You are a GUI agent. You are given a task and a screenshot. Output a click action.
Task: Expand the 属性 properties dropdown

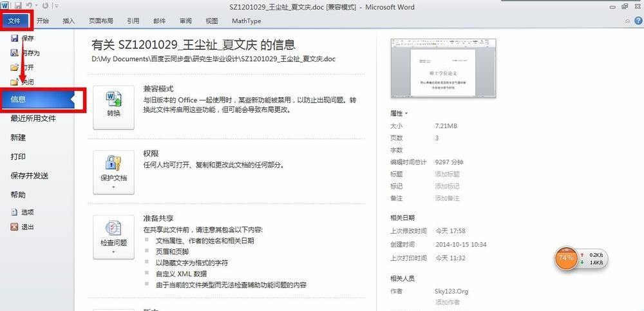(x=399, y=113)
